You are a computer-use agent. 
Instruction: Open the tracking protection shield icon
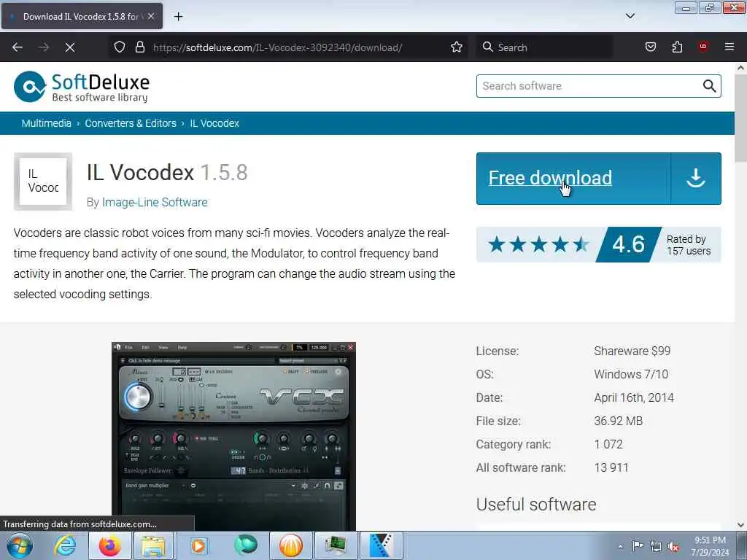(120, 47)
